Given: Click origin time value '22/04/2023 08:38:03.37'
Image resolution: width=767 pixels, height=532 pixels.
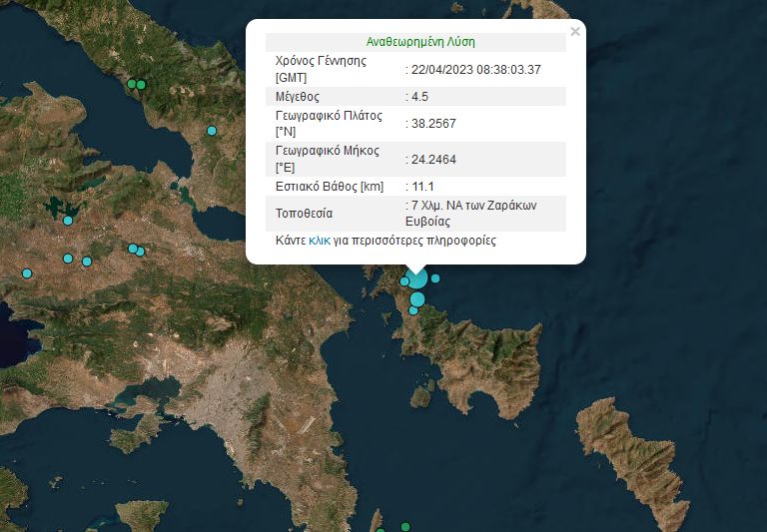Looking at the screenshot, I should (x=476, y=70).
